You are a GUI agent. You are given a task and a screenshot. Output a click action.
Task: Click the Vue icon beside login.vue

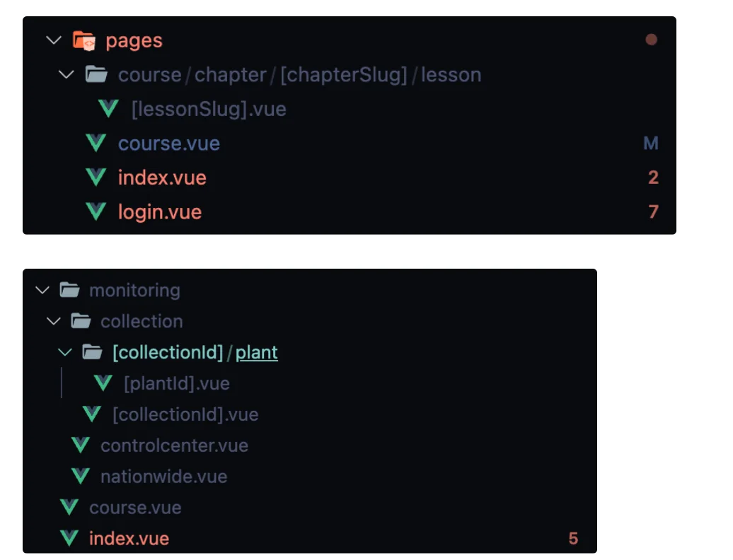pos(96,211)
